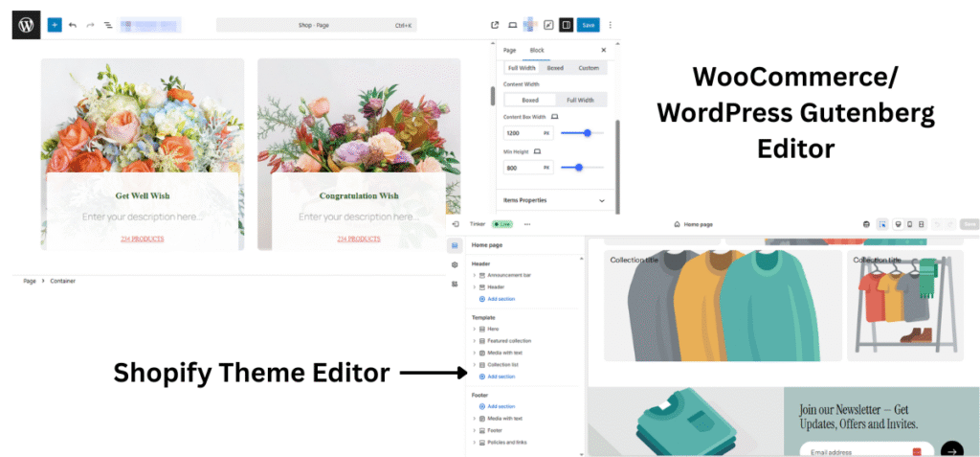View the page in a new tab

[495, 25]
